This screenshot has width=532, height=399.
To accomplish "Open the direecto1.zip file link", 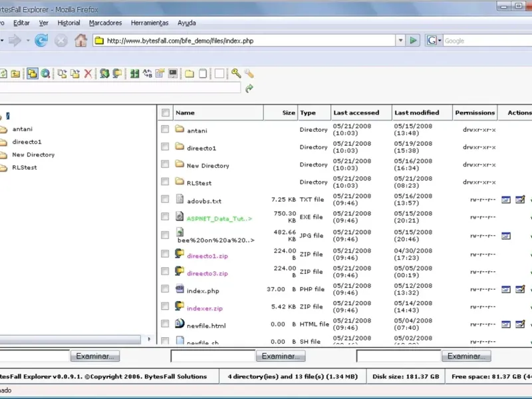I will tap(207, 255).
